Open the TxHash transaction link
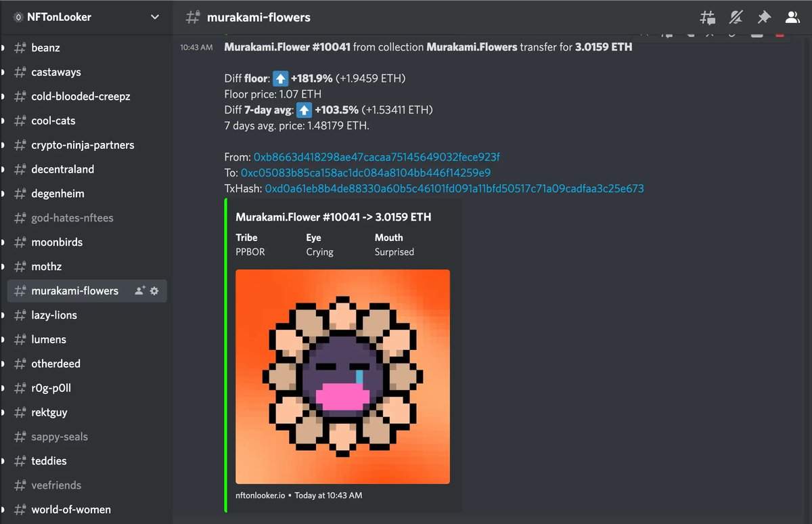812x524 pixels. point(454,188)
